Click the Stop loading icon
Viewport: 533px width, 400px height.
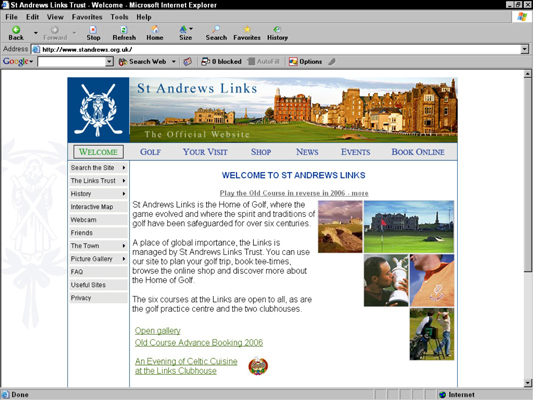[93, 30]
